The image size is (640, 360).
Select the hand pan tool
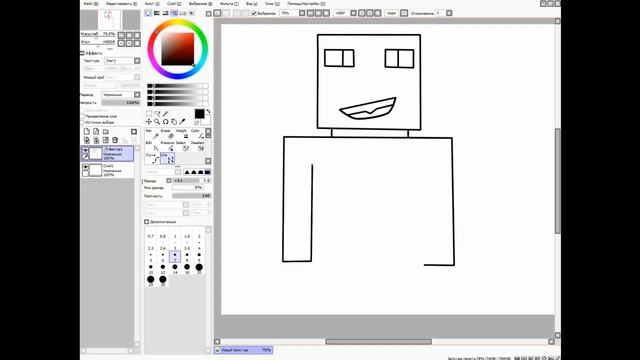174,122
